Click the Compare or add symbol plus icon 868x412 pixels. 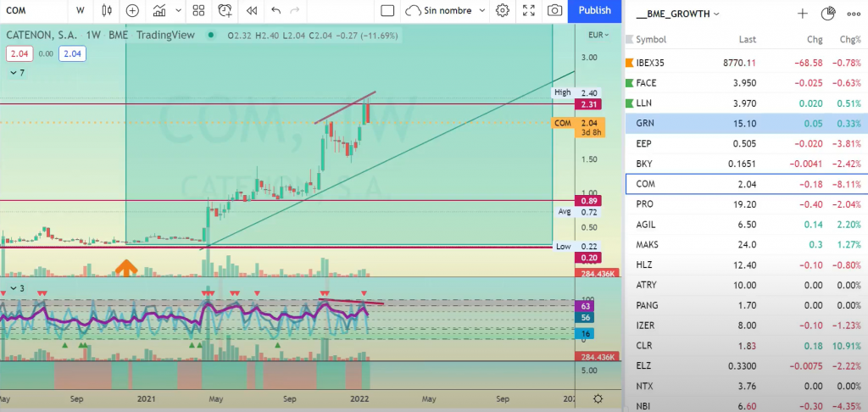click(132, 10)
